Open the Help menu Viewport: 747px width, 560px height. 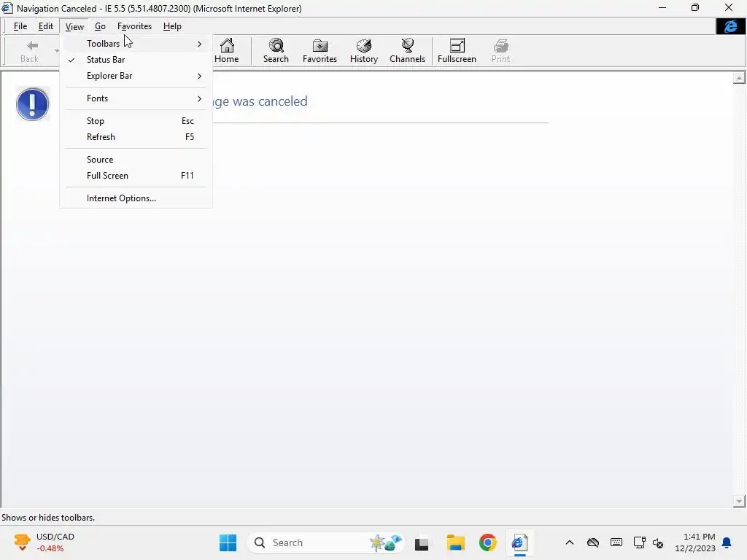(172, 26)
